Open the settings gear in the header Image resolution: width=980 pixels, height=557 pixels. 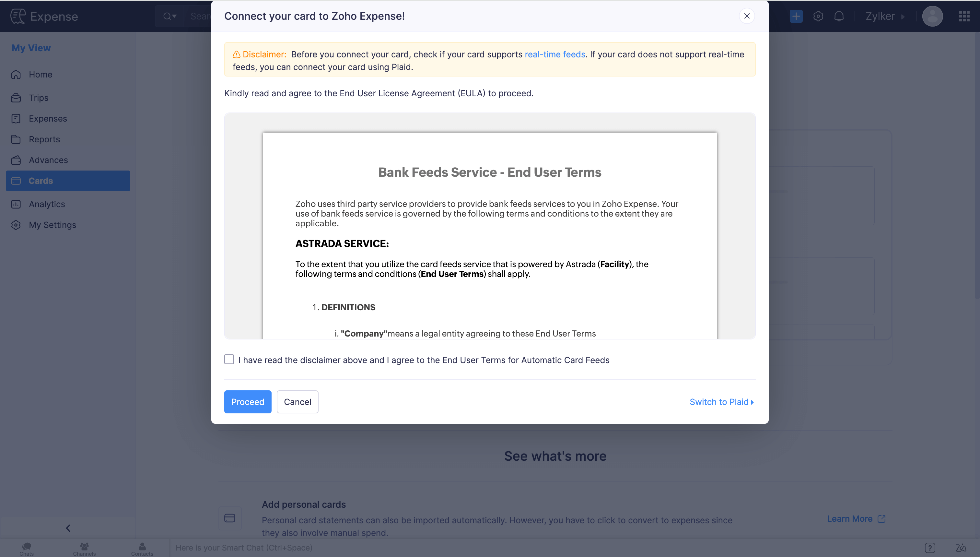[x=818, y=16]
